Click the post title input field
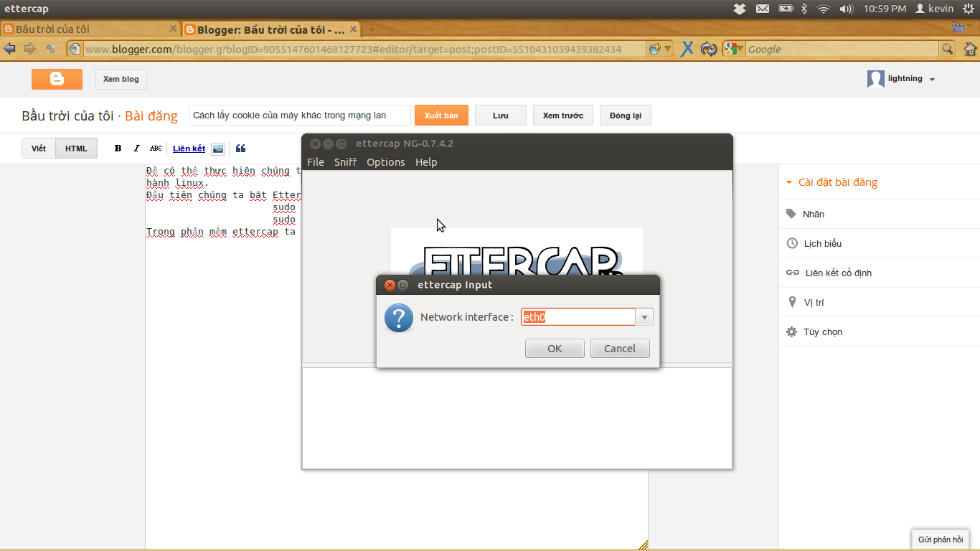Screen dimensions: 980x551 point(300,116)
